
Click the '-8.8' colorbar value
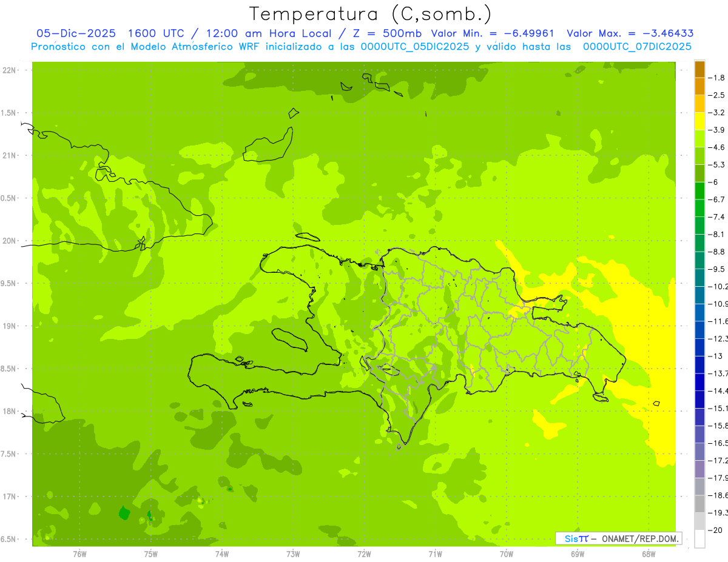[x=717, y=252]
